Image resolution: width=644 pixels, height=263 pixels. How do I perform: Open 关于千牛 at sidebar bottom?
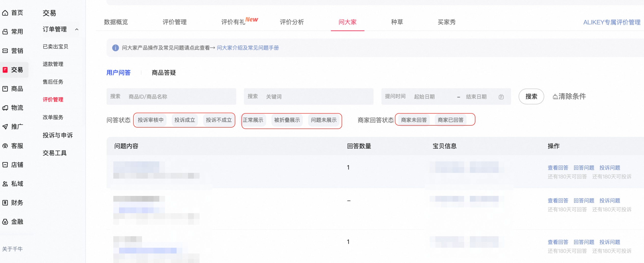12,249
